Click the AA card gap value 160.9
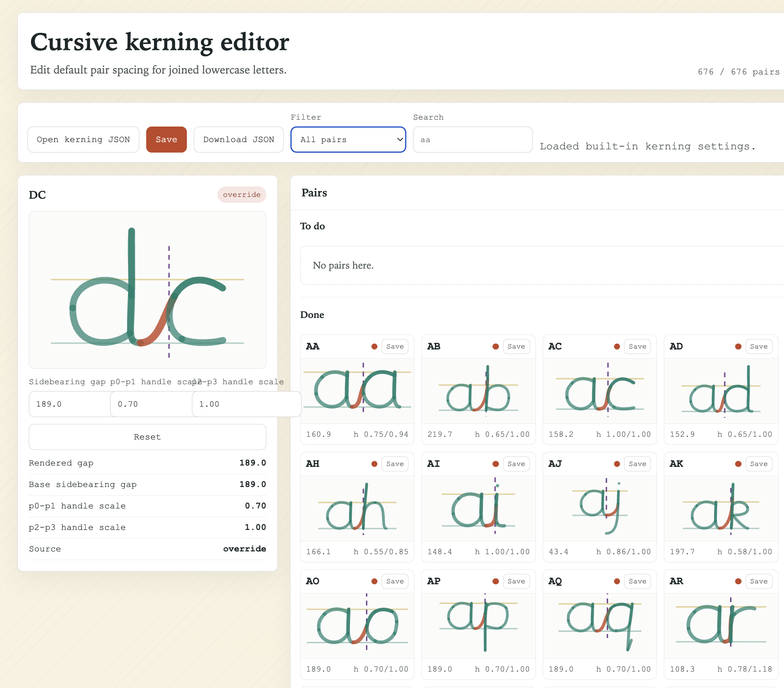Screen dimensions: 784x688 click(x=318, y=434)
